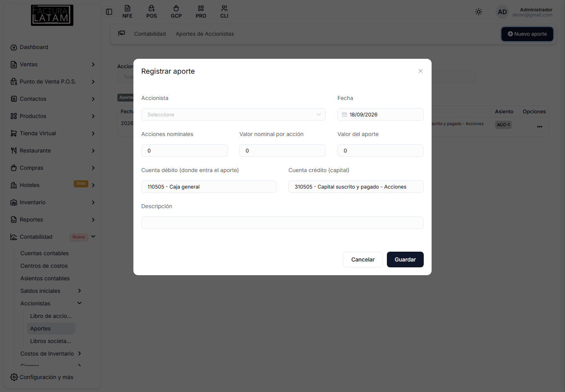This screenshot has width=565, height=392.
Task: Collapse the Accionistas submenu
Action: point(51,303)
